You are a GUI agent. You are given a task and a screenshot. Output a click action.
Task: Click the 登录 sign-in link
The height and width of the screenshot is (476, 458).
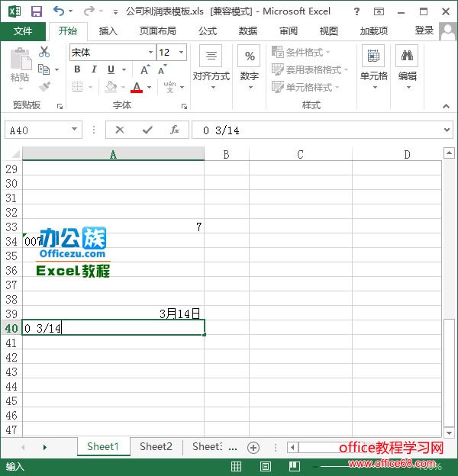coord(424,31)
